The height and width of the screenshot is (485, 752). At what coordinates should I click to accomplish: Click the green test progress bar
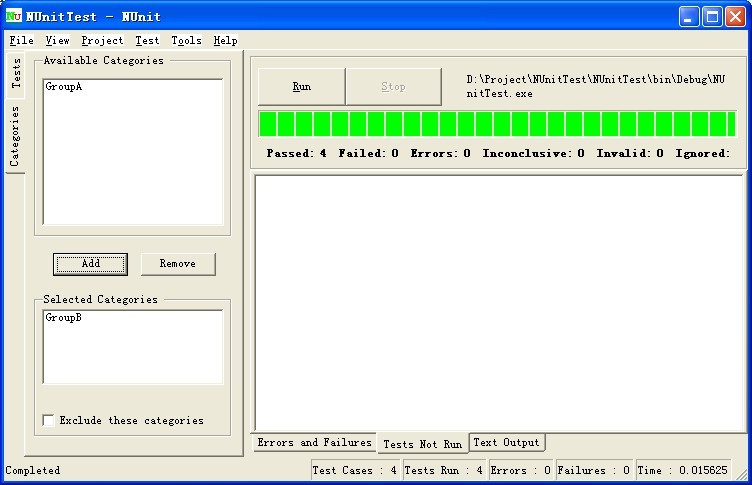497,124
